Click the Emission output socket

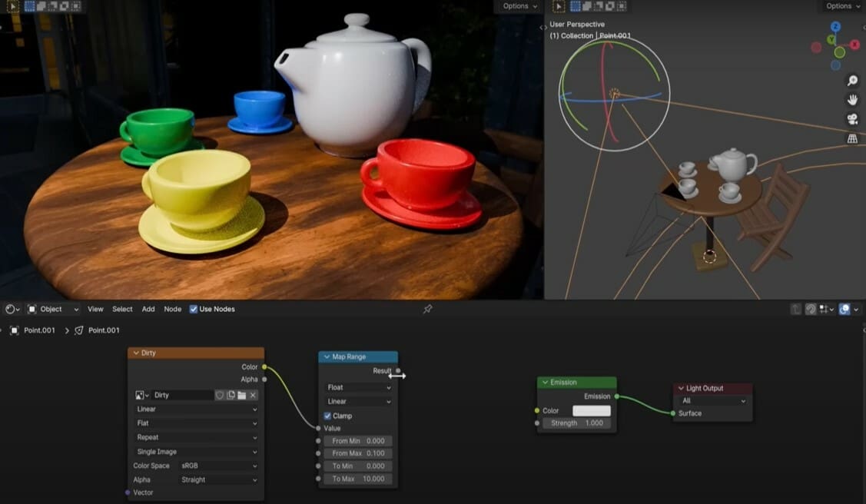617,396
